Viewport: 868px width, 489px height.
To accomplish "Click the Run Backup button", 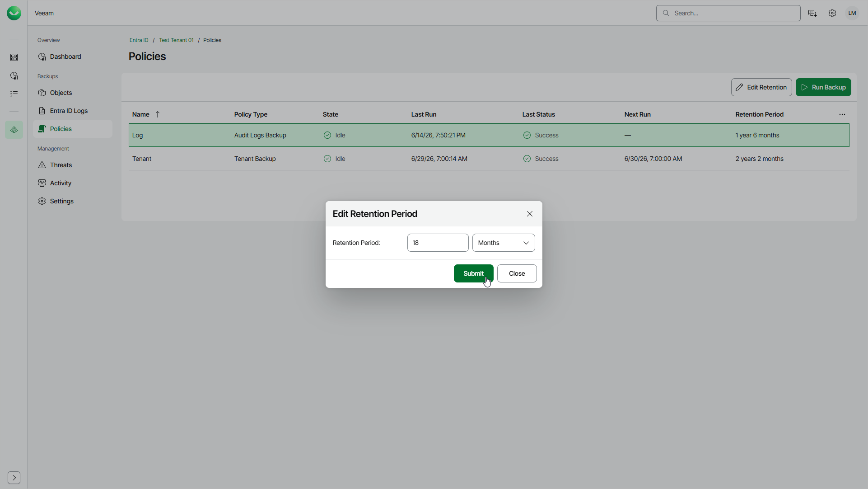I will coord(823,87).
